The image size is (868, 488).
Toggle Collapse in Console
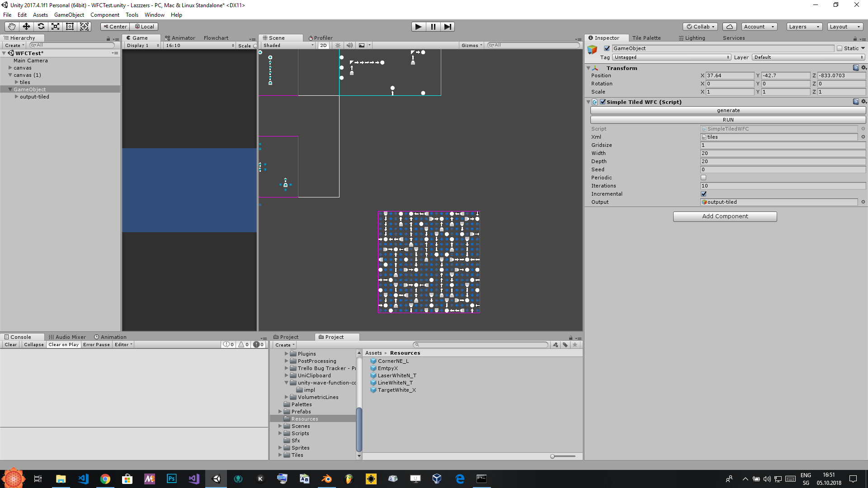[34, 345]
